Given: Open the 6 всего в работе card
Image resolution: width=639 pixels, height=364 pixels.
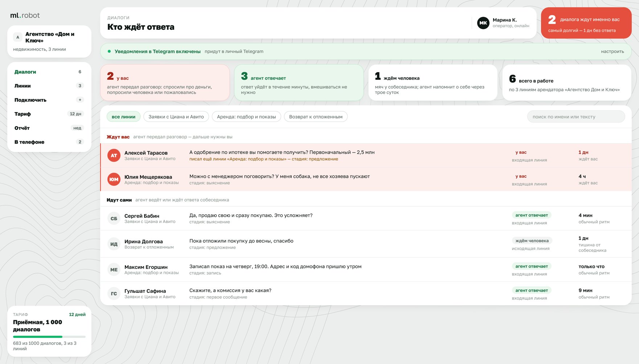Looking at the screenshot, I should click(x=566, y=83).
